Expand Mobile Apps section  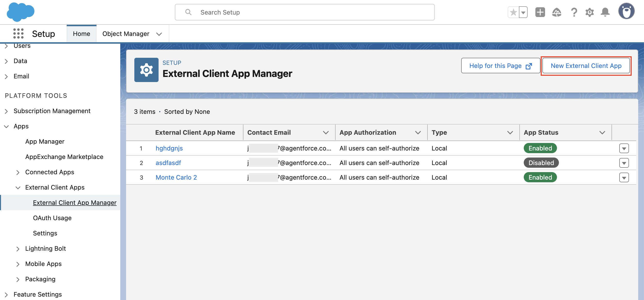coord(18,264)
